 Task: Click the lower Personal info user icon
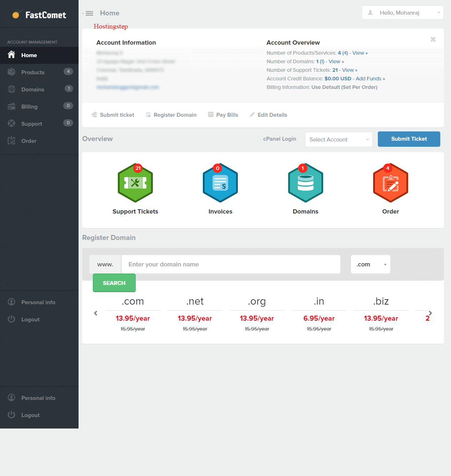[x=11, y=397]
